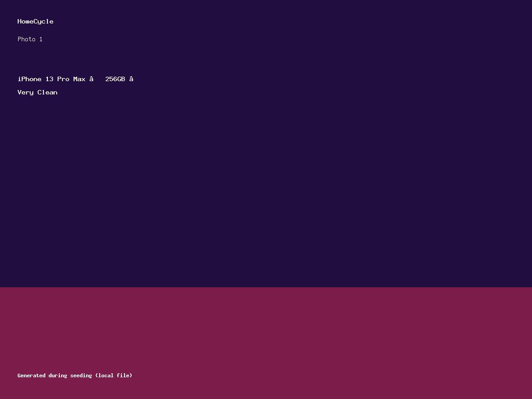Click the number 13 in the product name

point(49,79)
